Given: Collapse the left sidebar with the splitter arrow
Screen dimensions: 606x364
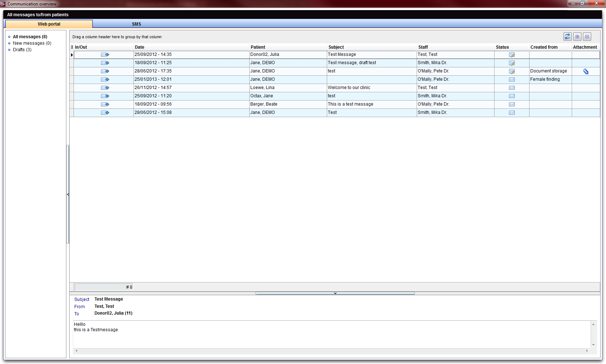Looking at the screenshot, I should pos(68,195).
